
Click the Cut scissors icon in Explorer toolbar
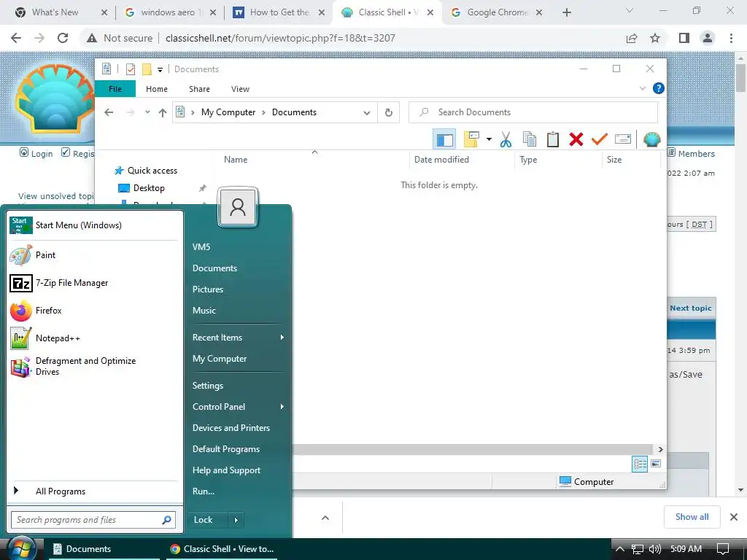click(506, 139)
